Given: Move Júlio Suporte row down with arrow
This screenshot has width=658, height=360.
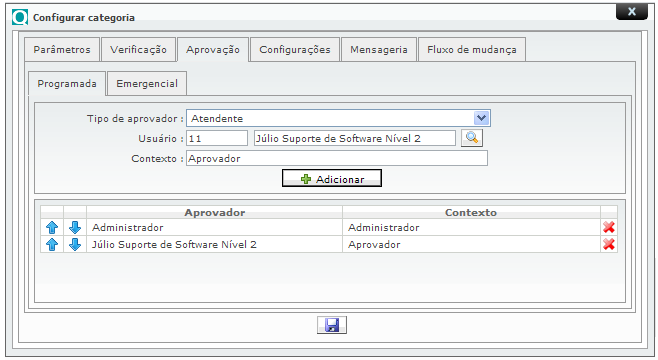Looking at the screenshot, I should click(75, 244).
